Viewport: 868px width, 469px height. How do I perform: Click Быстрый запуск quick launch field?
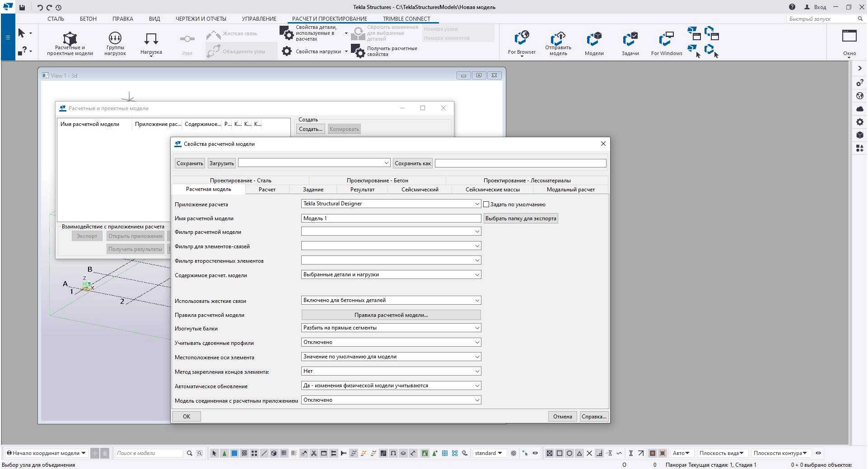pyautogui.click(x=821, y=19)
